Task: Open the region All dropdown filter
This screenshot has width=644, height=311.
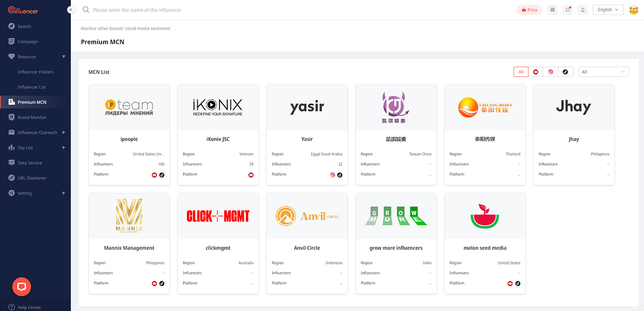Action: pyautogui.click(x=603, y=72)
